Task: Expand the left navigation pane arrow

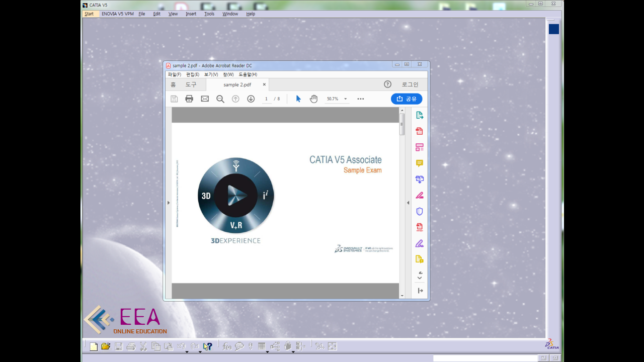Action: click(169, 203)
